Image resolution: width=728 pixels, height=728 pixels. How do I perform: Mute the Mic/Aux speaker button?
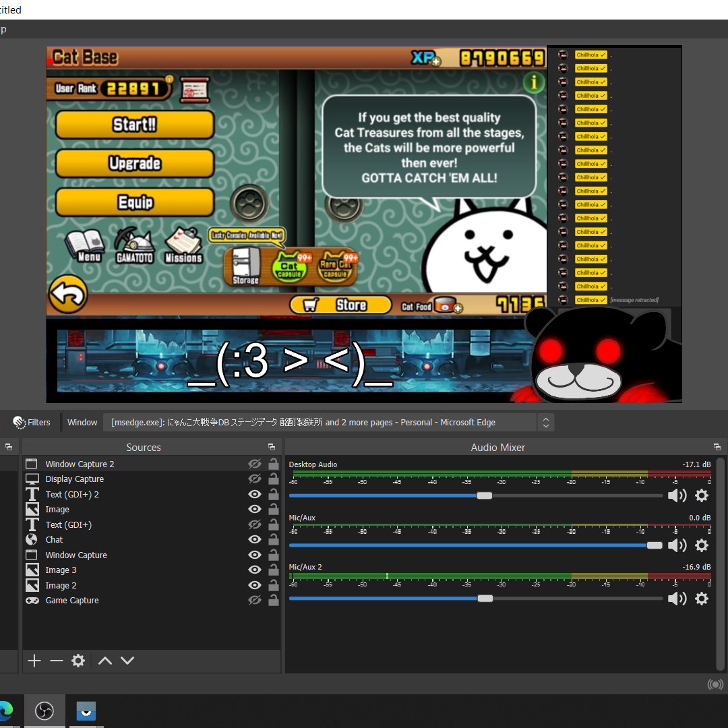pyautogui.click(x=677, y=545)
